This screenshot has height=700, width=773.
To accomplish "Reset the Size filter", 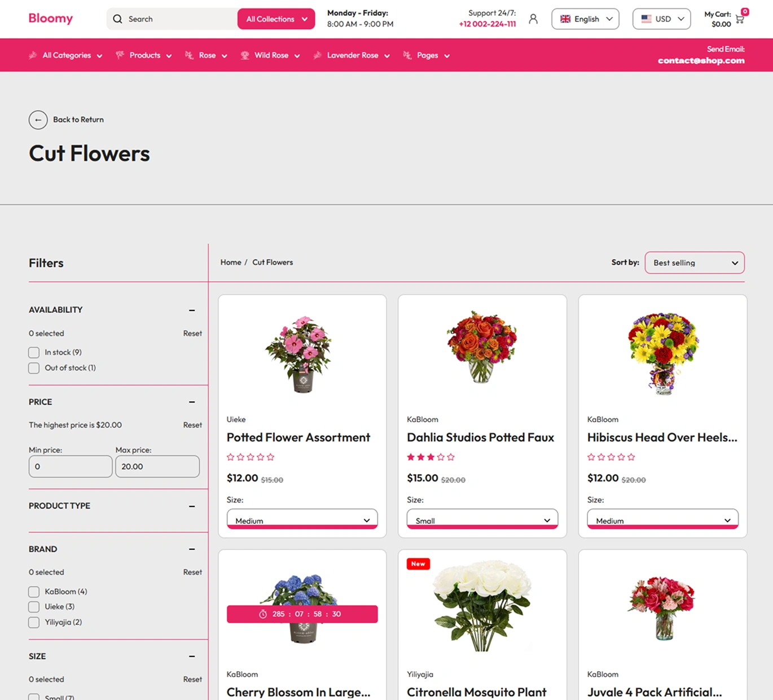I will coord(192,680).
